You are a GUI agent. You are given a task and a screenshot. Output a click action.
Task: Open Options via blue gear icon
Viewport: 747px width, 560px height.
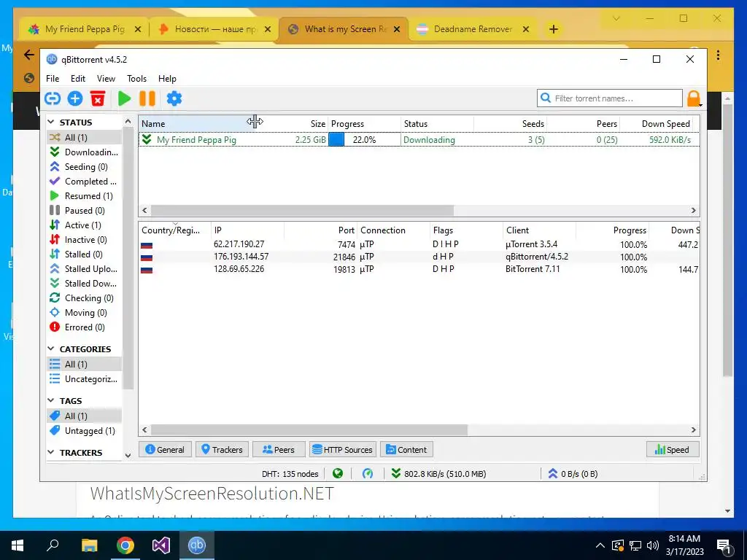174,98
